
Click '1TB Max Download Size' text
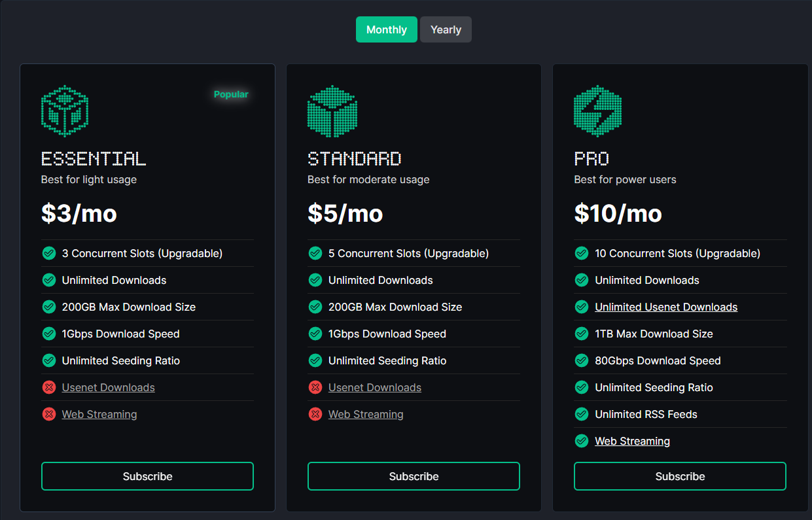pyautogui.click(x=654, y=334)
